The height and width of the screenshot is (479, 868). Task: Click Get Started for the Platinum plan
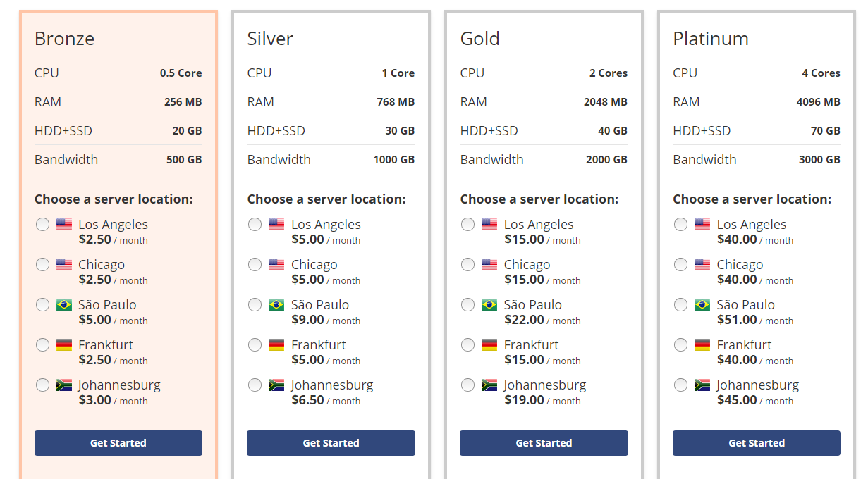click(x=757, y=443)
